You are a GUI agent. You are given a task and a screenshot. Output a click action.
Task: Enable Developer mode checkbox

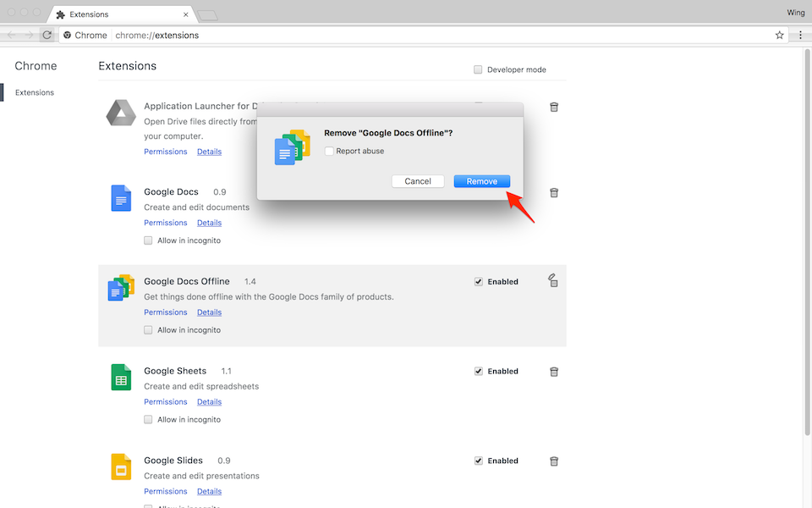point(478,69)
